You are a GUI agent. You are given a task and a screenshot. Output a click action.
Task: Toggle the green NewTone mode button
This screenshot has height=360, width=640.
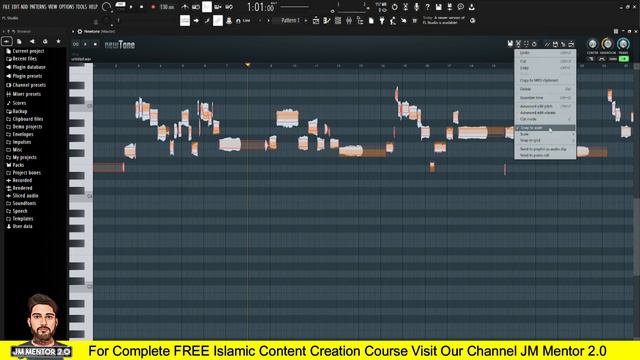coord(624,59)
